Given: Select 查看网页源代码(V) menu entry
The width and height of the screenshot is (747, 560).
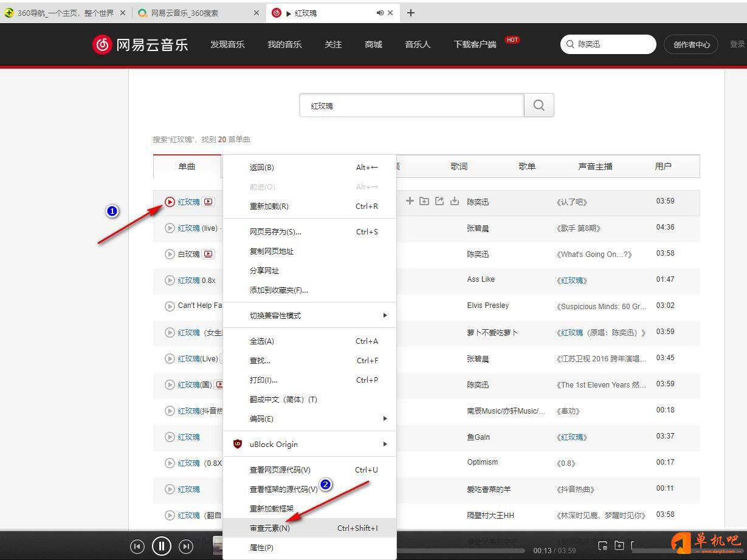Looking at the screenshot, I should click(x=310, y=470).
